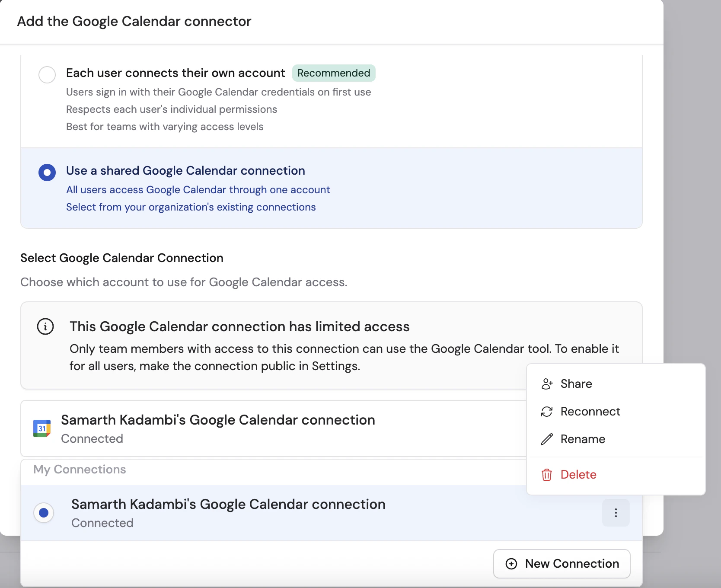Screen dimensions: 721x588
Task: Click the 'My Connections' section header
Action: (x=80, y=470)
